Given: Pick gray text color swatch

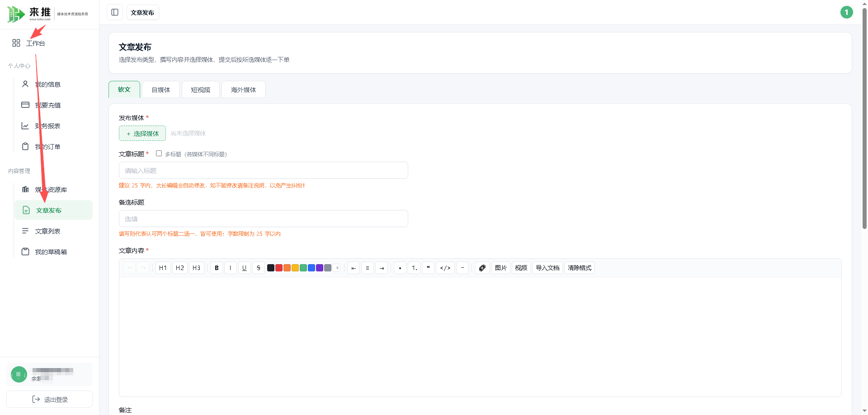Looking at the screenshot, I should (328, 268).
